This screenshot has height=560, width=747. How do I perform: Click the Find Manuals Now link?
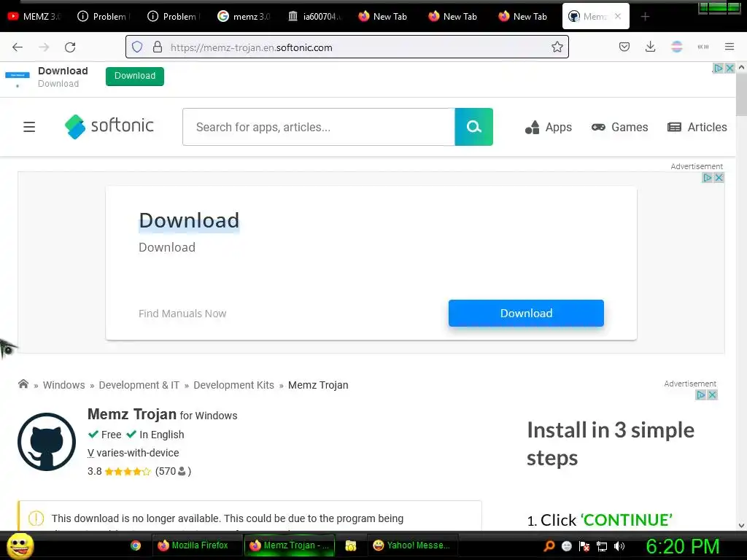pyautogui.click(x=182, y=314)
